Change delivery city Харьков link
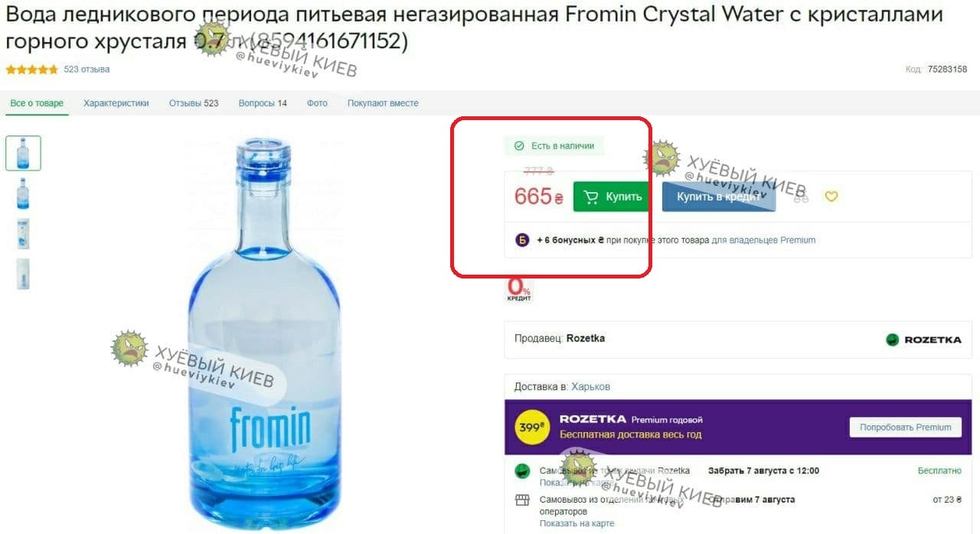The height and width of the screenshot is (534, 980). pyautogui.click(x=590, y=386)
